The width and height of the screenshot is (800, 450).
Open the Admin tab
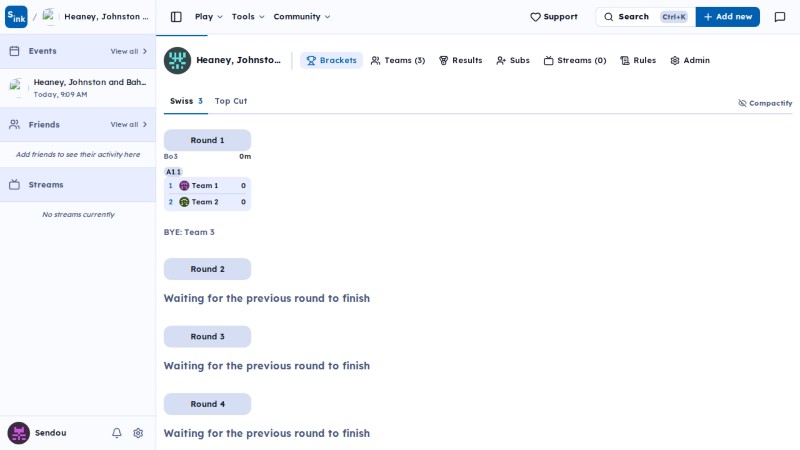coord(690,60)
